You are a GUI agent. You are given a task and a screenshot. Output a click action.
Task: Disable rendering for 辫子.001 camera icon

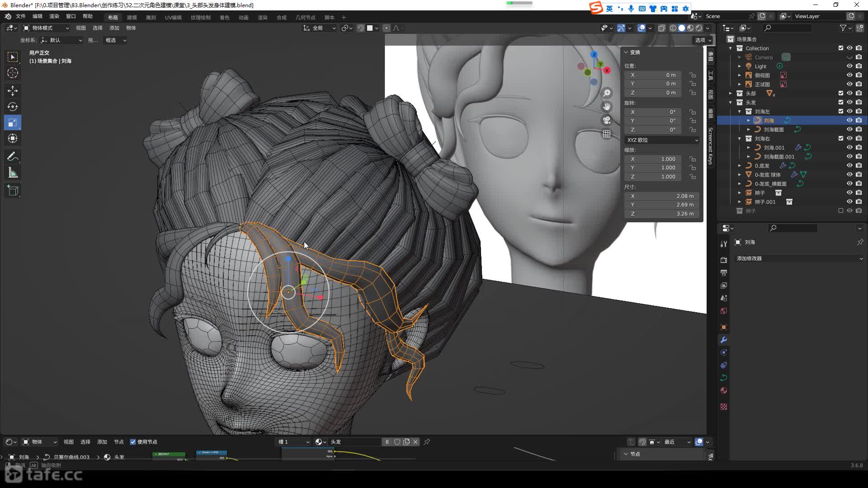859,202
